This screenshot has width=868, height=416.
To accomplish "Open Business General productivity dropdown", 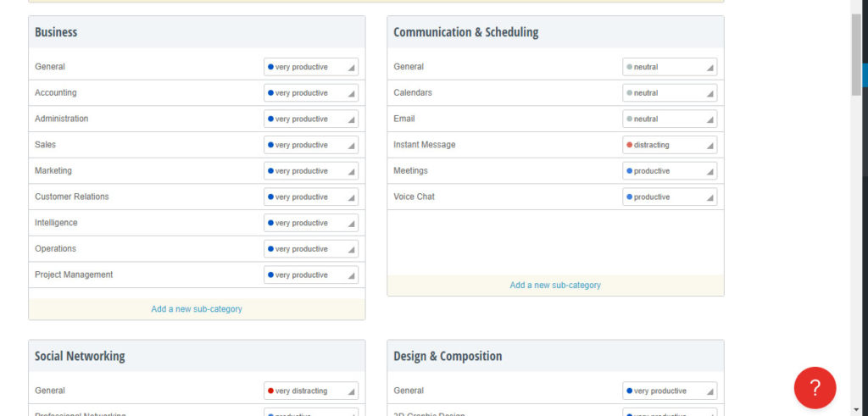I will point(311,67).
